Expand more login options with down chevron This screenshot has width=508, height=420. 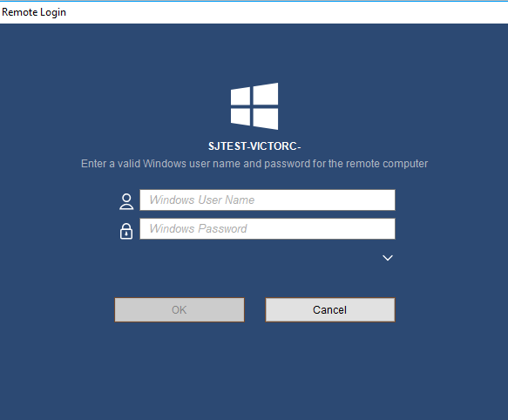(388, 258)
